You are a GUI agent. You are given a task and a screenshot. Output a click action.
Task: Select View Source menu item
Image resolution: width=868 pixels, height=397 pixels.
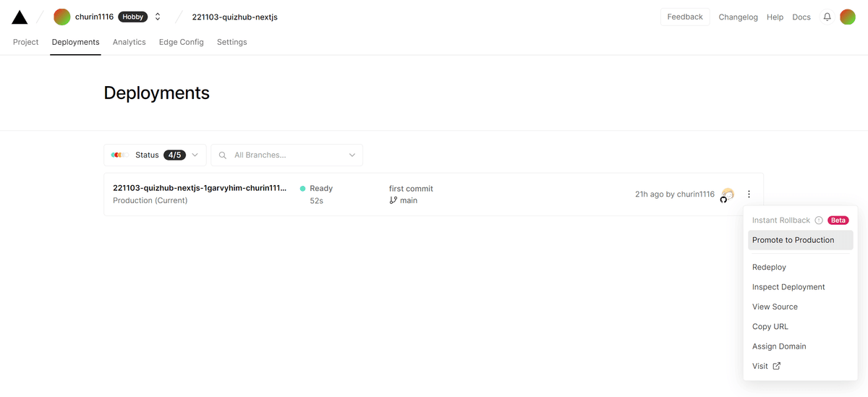(x=800, y=307)
